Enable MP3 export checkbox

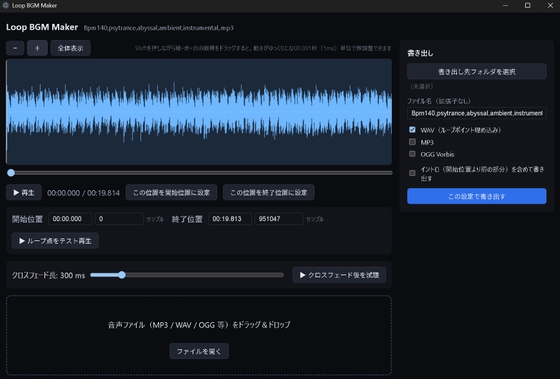click(x=412, y=142)
